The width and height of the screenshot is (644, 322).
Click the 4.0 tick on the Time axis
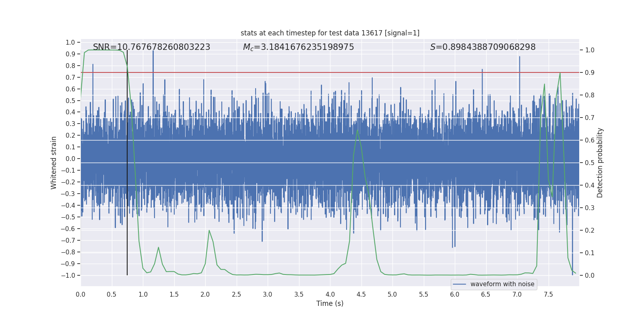coord(330,295)
